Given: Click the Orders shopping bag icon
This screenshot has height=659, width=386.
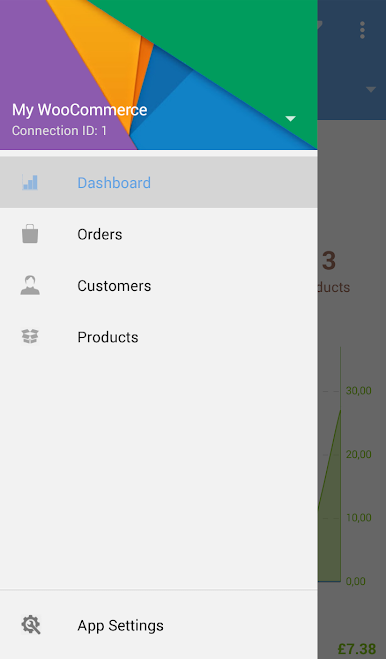Looking at the screenshot, I should tap(30, 234).
